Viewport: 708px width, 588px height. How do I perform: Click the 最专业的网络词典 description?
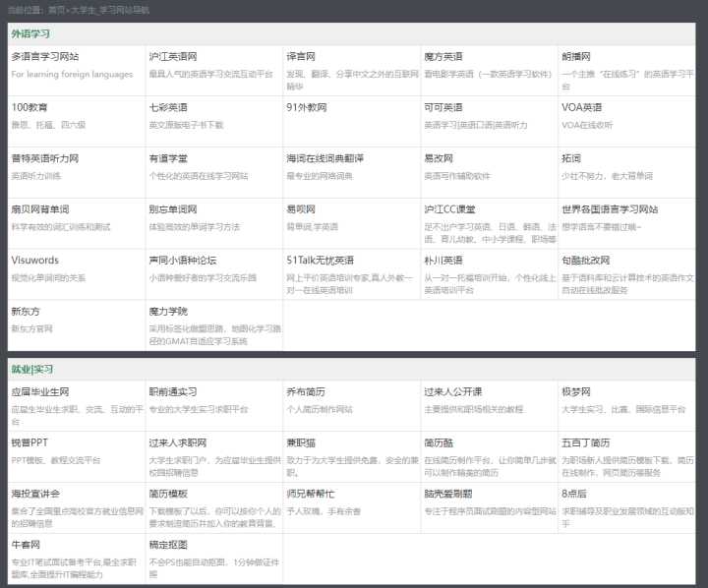[x=320, y=176]
